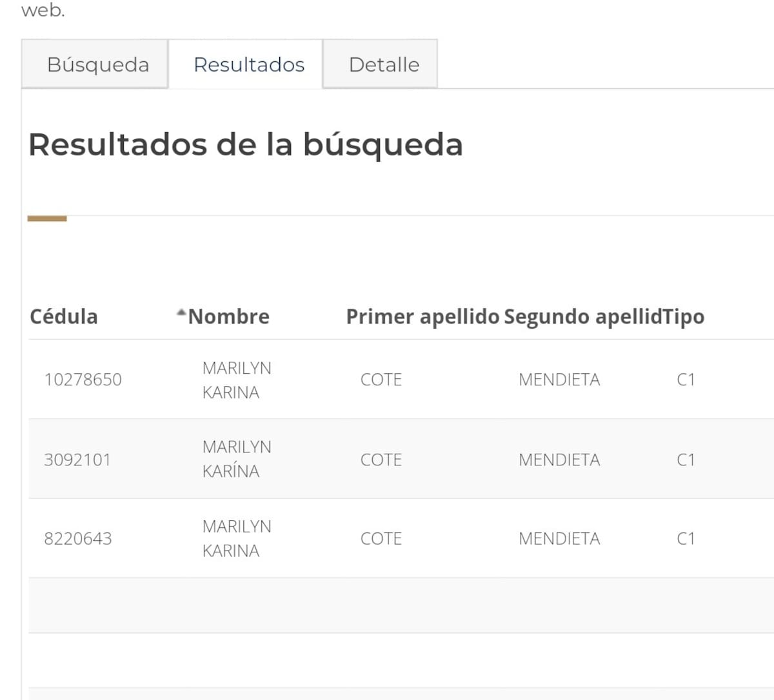Click MARILYN KARINA in the 10278650 row
The width and height of the screenshot is (774, 700).
[237, 380]
